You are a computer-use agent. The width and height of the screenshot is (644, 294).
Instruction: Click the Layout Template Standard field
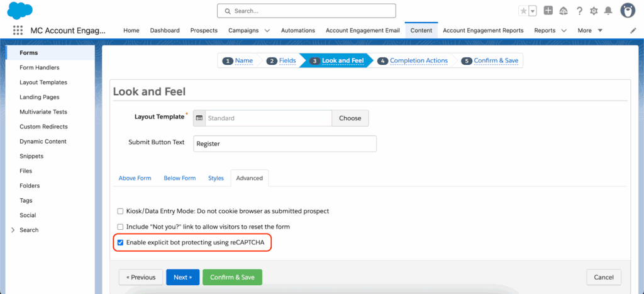click(269, 118)
